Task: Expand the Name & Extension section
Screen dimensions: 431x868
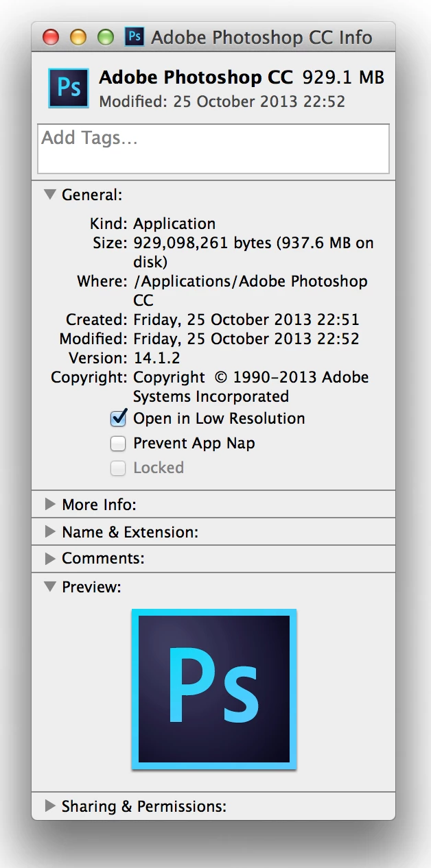Action: tap(50, 532)
